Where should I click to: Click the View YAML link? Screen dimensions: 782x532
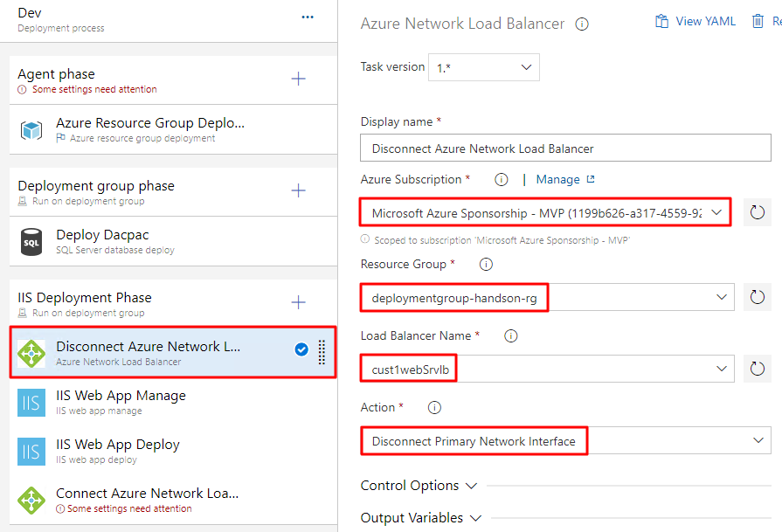pyautogui.click(x=705, y=22)
